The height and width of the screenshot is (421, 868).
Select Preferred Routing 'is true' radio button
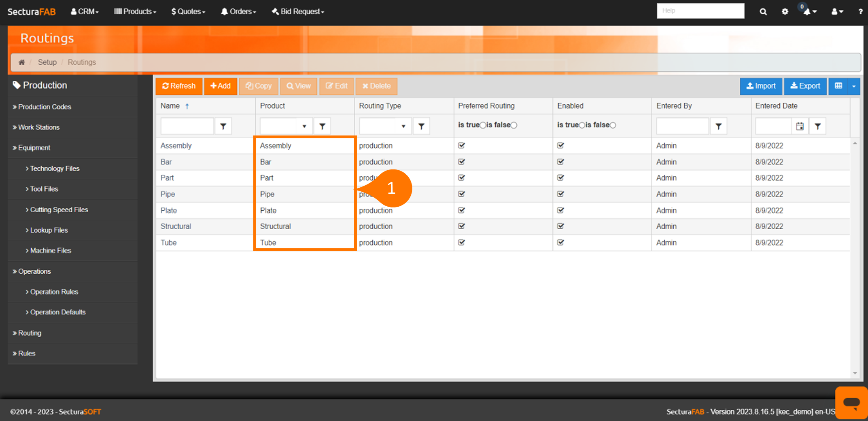pyautogui.click(x=483, y=125)
